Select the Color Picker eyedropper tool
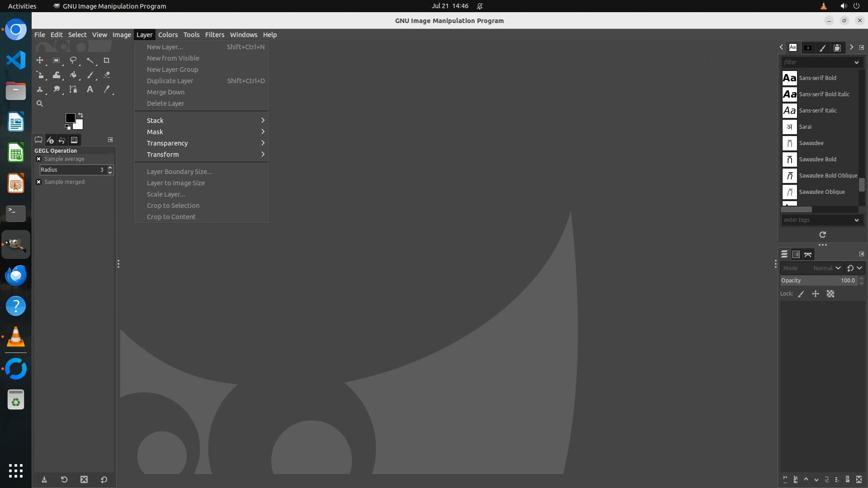Screen dimensions: 868x488 coord(107,89)
